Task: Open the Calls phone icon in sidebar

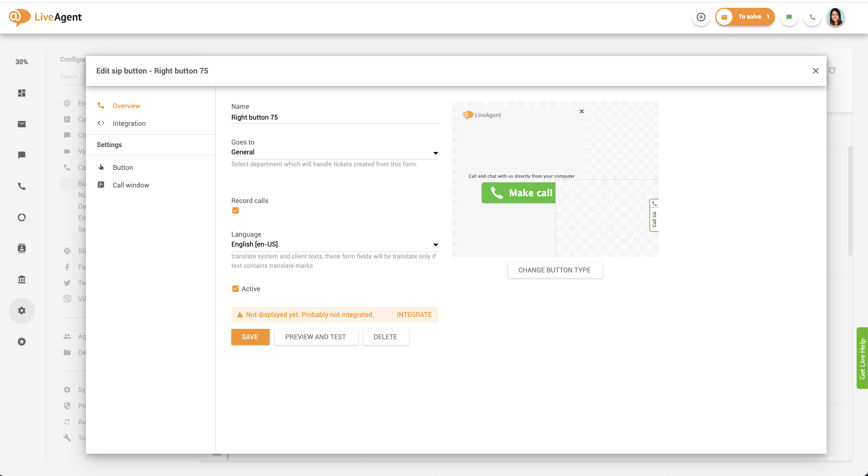Action: (x=21, y=186)
